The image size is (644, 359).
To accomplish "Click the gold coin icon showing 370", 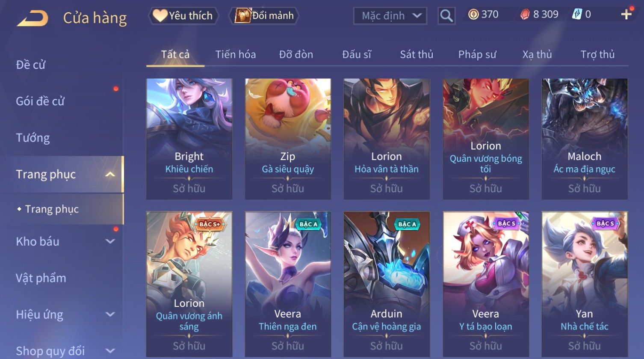I will [x=473, y=15].
